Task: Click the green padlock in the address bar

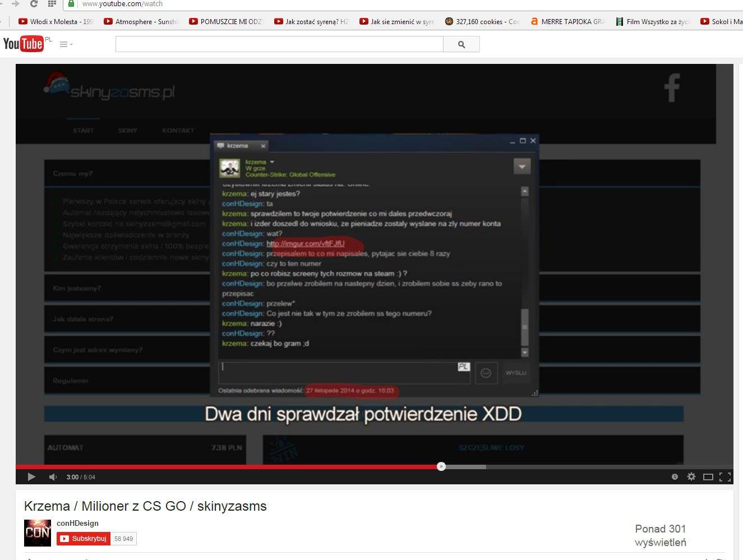Action: click(71, 3)
